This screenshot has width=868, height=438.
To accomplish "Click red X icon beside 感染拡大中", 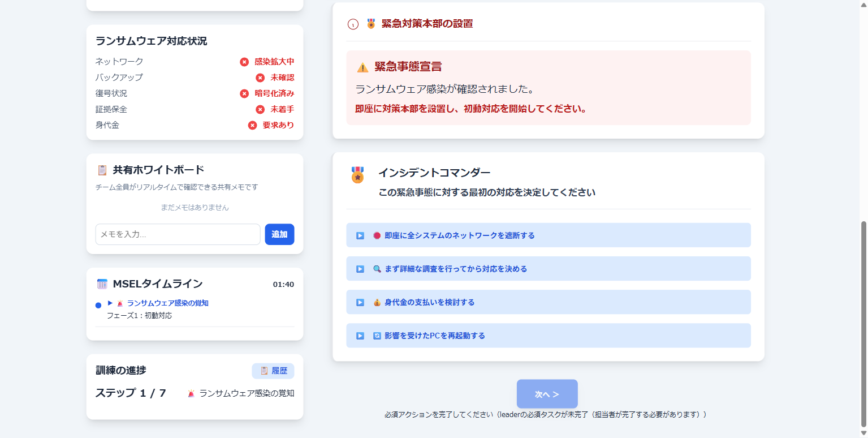I will tap(244, 62).
